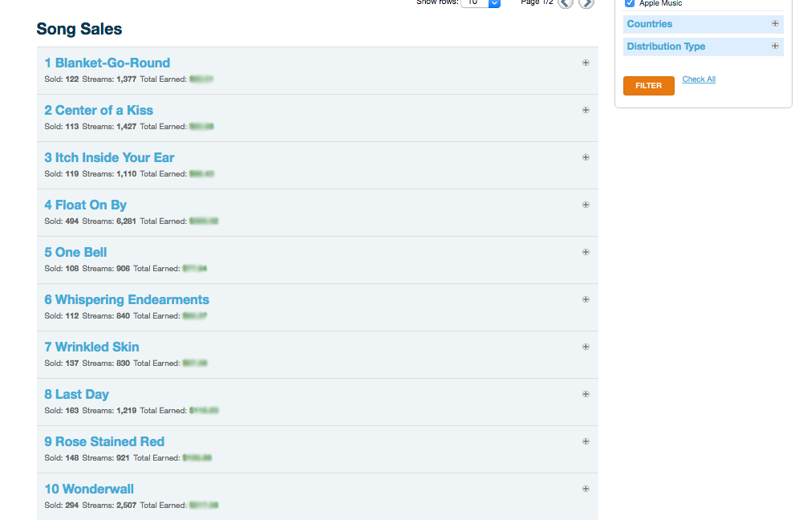Image resolution: width=807 pixels, height=532 pixels.
Task: Click Sold: 137 under Wrinkled Skin
Action: pyautogui.click(x=62, y=363)
